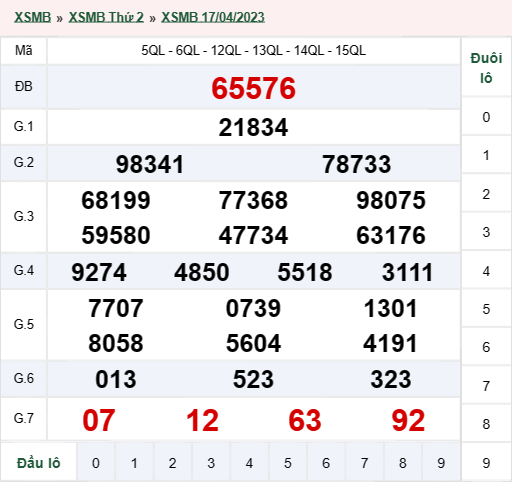
Task: Select digit 6 in Đầu lô row
Action: click(x=326, y=463)
